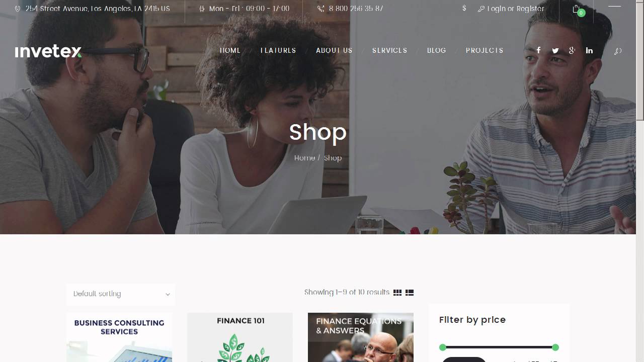Viewport: 644px width, 362px height.
Task: Open the LinkedIn social icon
Action: (x=589, y=50)
